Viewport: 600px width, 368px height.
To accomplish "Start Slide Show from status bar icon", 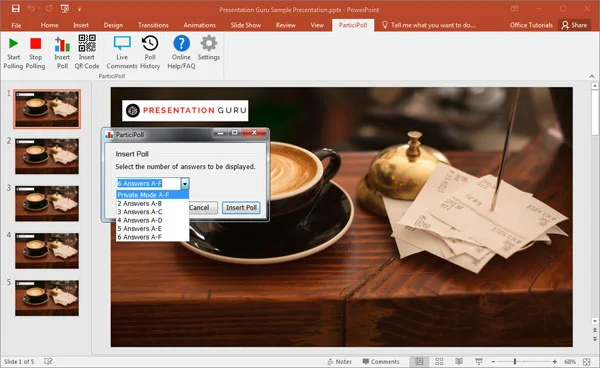I will click(479, 361).
